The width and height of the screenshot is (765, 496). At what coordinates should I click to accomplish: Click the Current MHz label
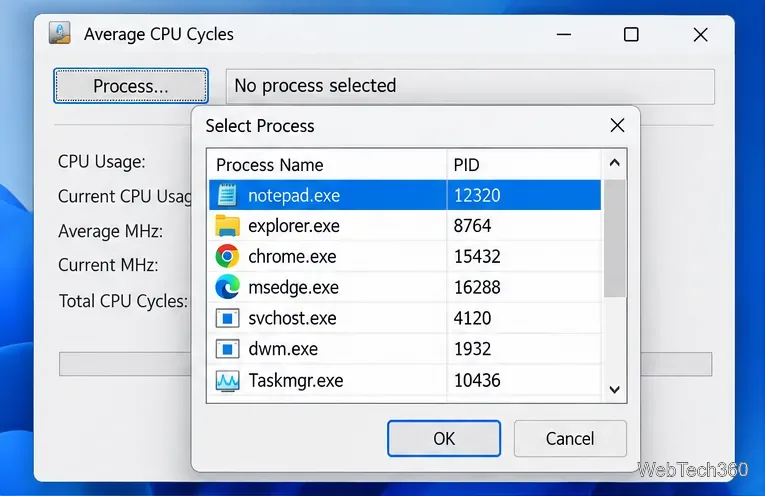tap(108, 265)
